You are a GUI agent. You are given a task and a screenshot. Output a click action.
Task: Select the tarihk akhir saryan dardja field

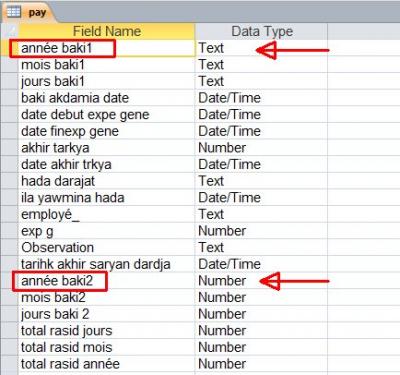coord(107,264)
